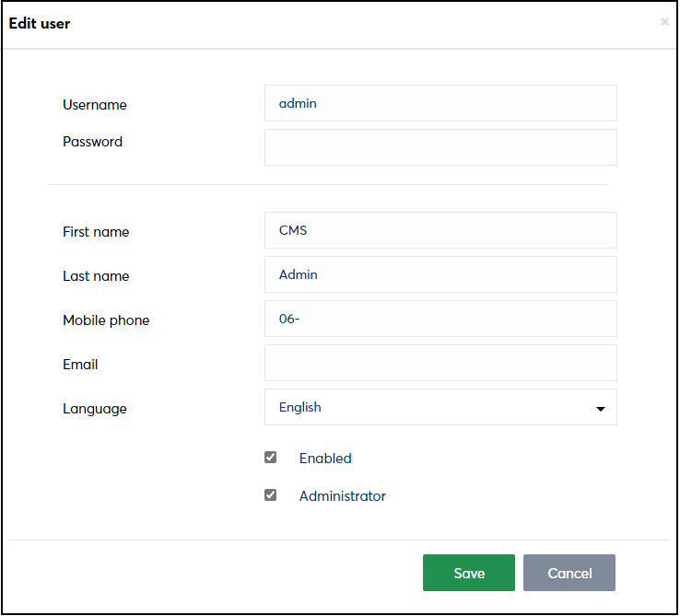Image resolution: width=680 pixels, height=616 pixels.
Task: Close the Edit user dialog with X
Action: click(664, 22)
